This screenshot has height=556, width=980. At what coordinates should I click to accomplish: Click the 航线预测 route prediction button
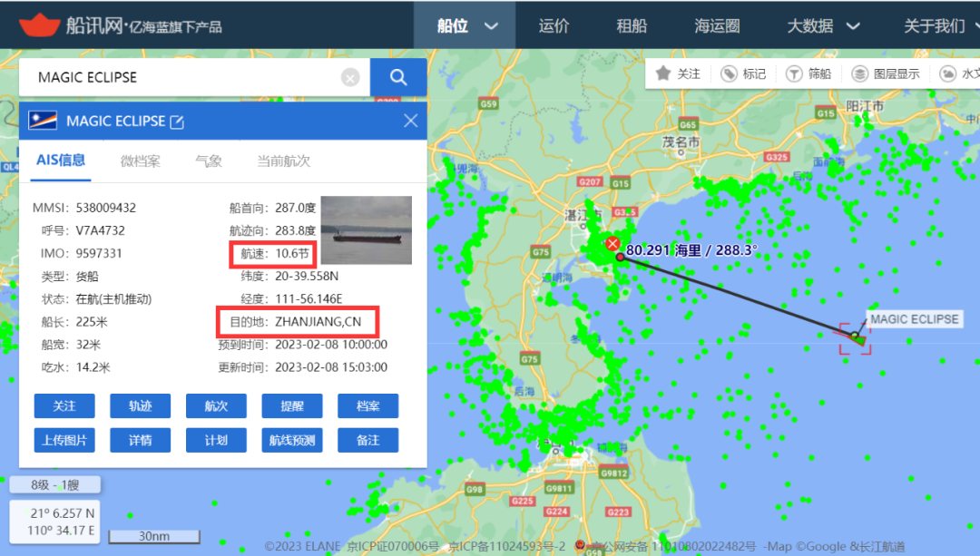[x=292, y=440]
